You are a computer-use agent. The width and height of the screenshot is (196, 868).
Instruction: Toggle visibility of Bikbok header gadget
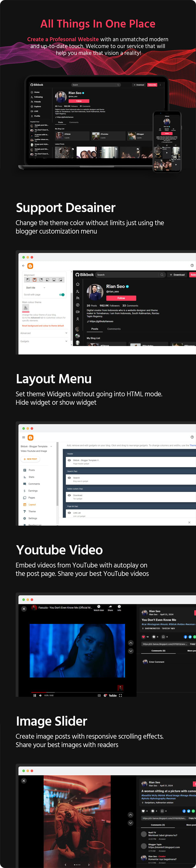(x=69, y=460)
